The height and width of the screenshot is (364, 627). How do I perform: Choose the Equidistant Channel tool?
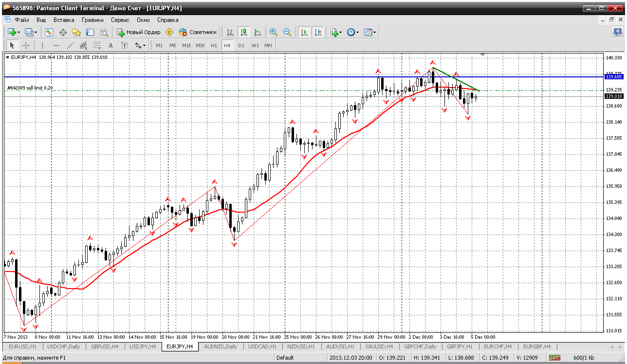tap(84, 45)
